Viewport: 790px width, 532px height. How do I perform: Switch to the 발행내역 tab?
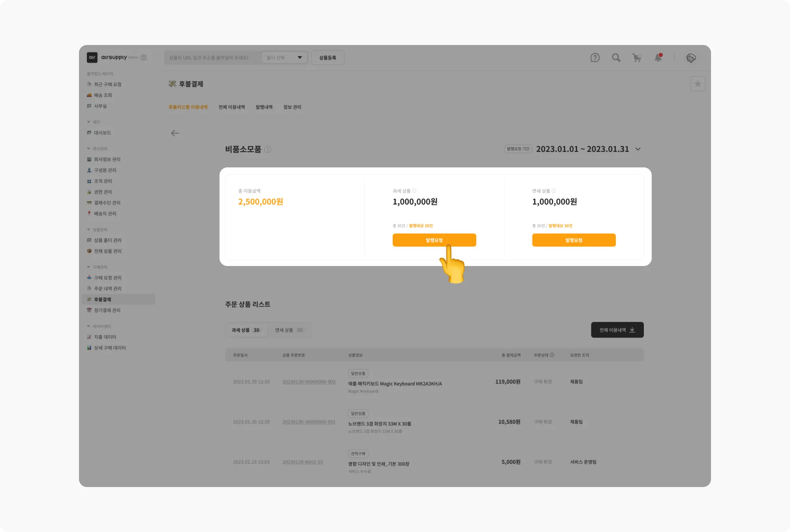264,107
